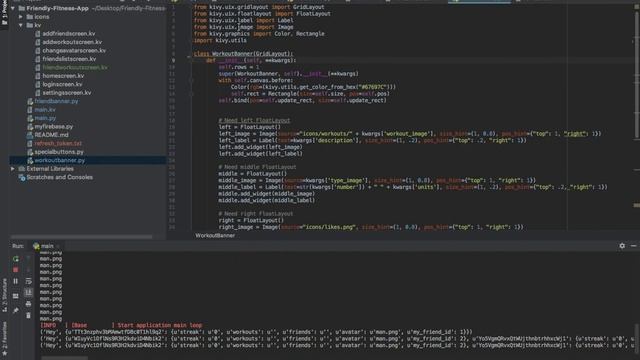Image resolution: width=640 pixels, height=360 pixels.
Task: Select myfirebase.py in project tree
Action: point(53,127)
